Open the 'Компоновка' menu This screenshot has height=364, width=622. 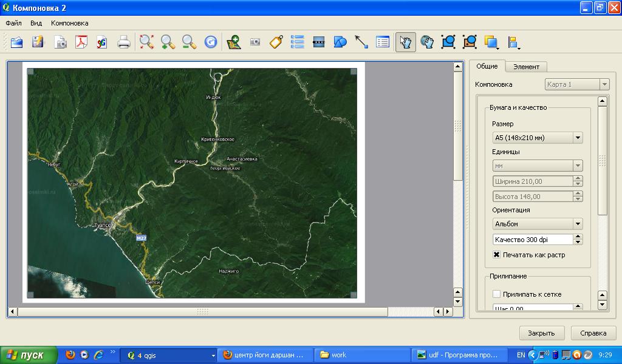[70, 23]
